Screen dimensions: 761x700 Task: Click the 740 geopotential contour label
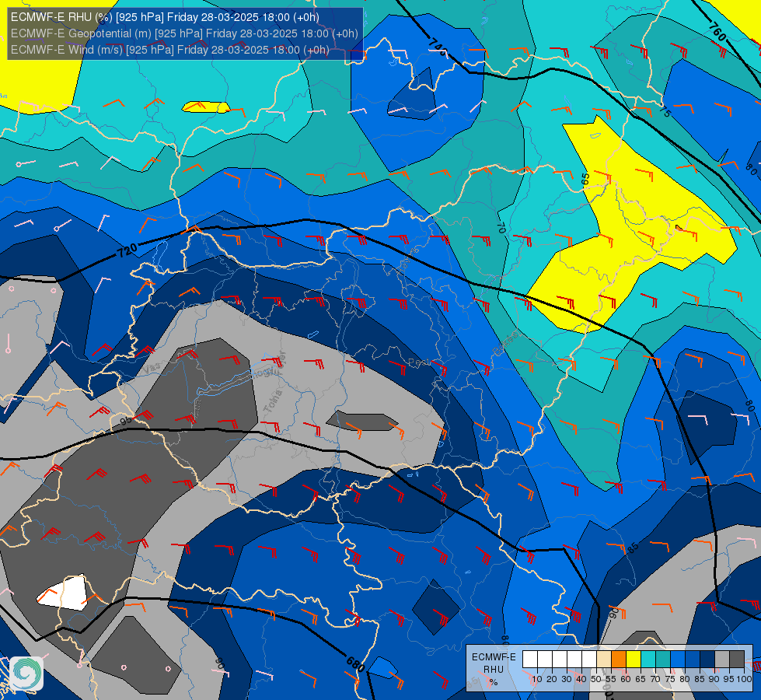click(x=438, y=47)
